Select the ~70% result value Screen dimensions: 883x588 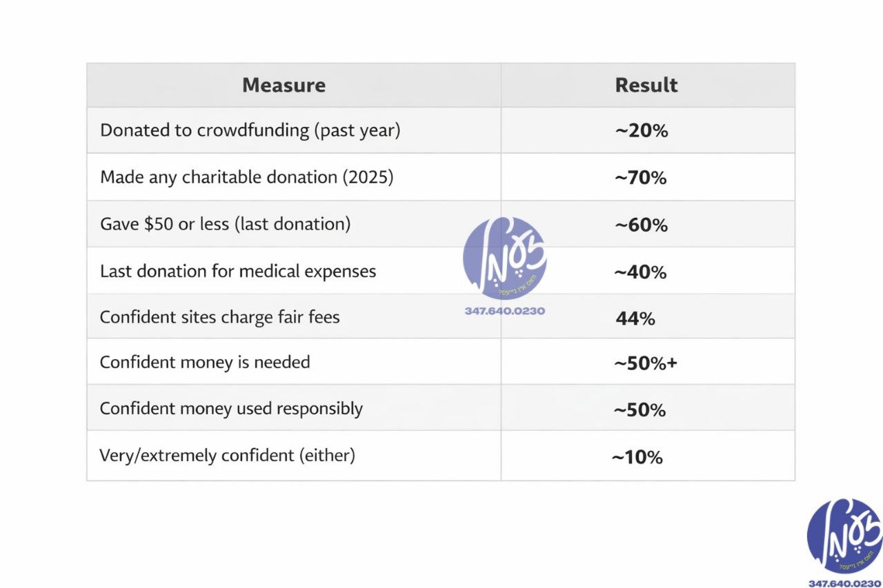(x=641, y=178)
